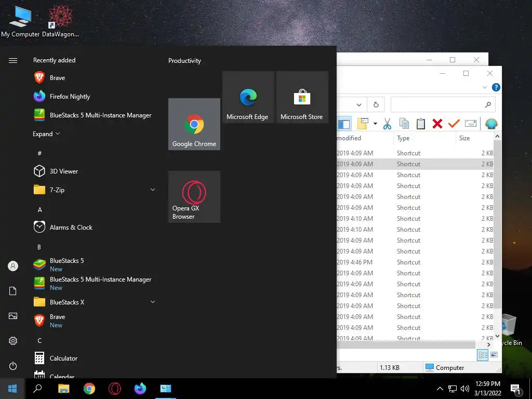Open File Explorer from taskbar
Image resolution: width=532 pixels, height=399 pixels.
click(x=63, y=389)
